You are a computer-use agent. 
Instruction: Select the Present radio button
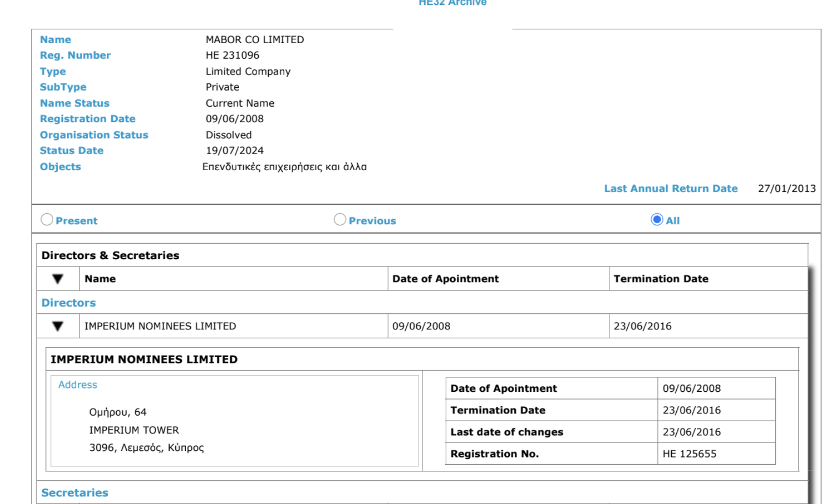click(x=47, y=220)
